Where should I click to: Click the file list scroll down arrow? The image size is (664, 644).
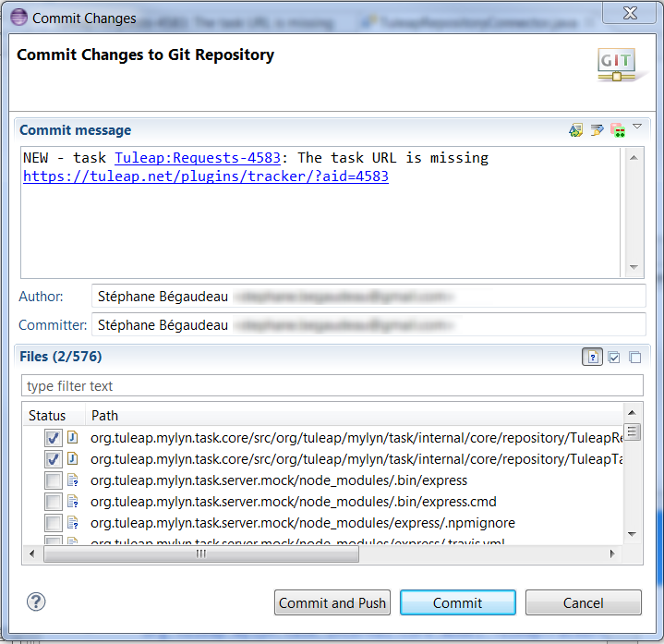click(633, 534)
